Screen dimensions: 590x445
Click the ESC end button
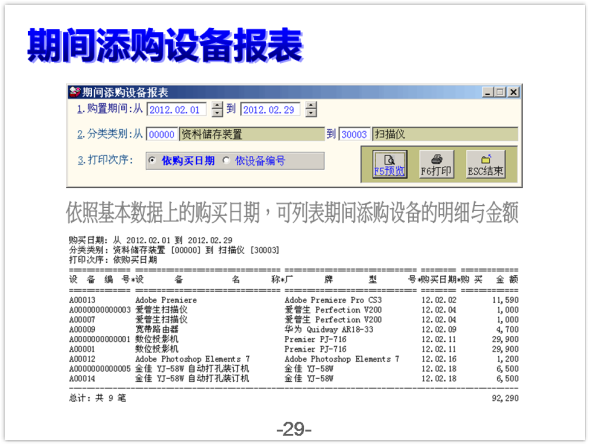[x=485, y=164]
